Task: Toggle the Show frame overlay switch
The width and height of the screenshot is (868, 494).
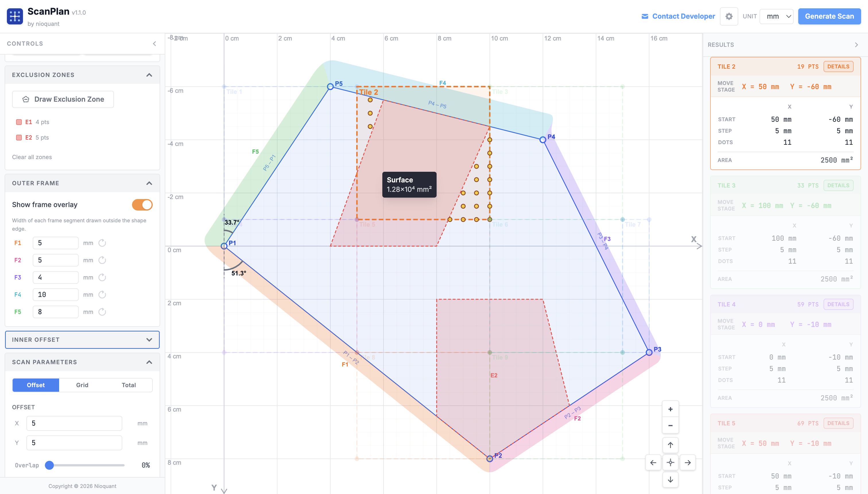Action: [142, 205]
